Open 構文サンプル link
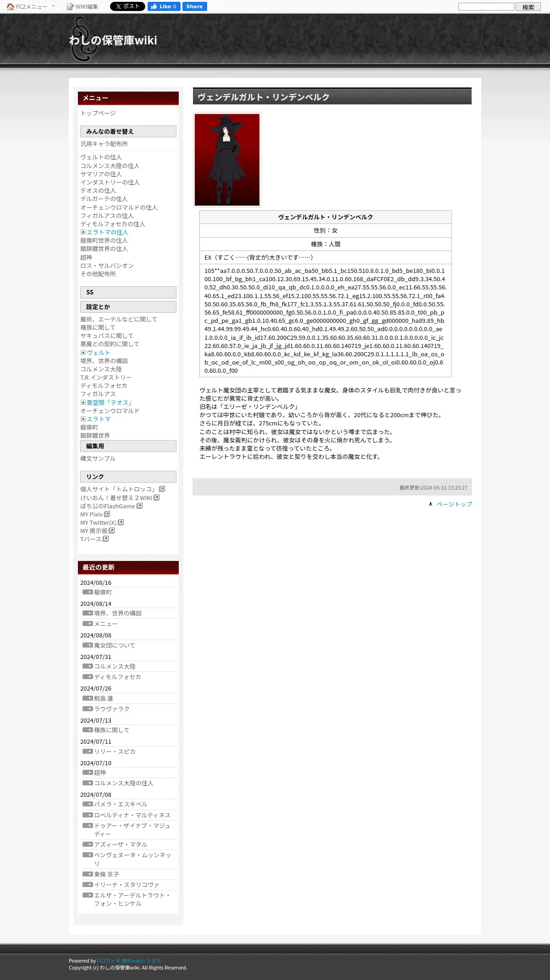550x980 pixels. click(x=98, y=458)
